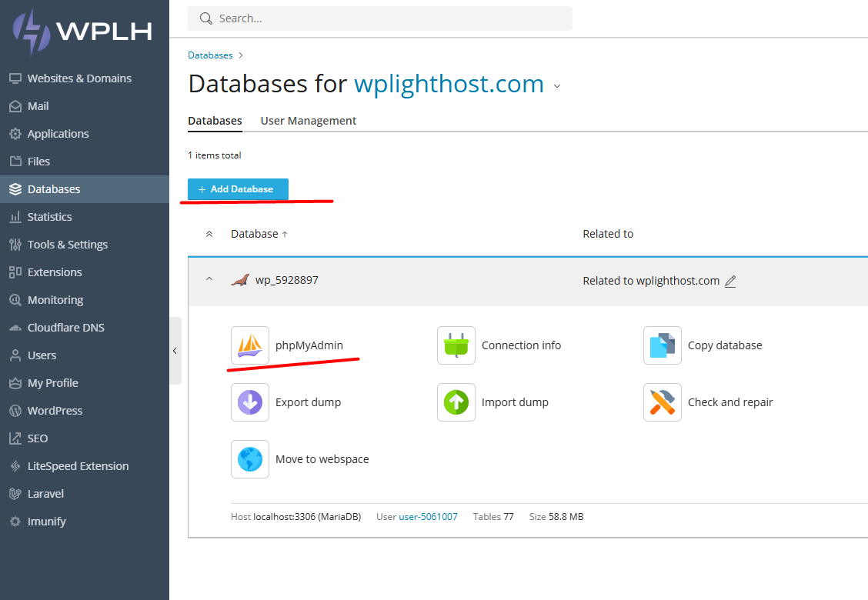The width and height of the screenshot is (868, 600).
Task: Go to Mail in the sidebar
Action: click(x=85, y=106)
